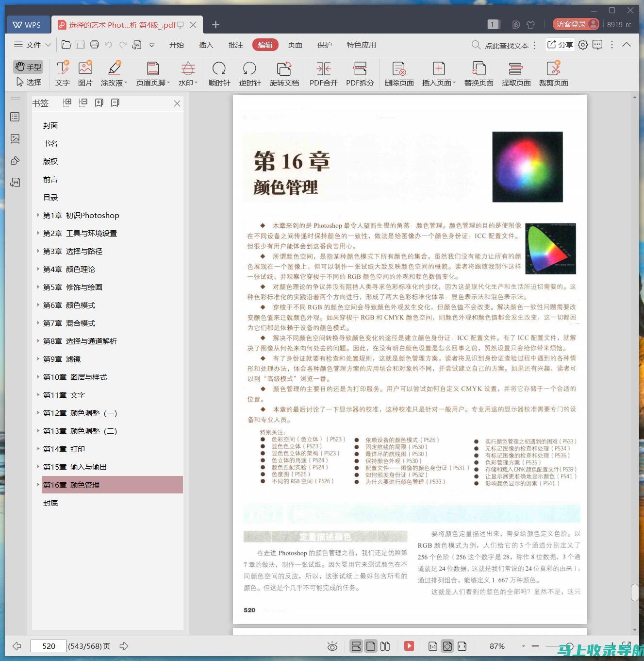Switch to the 选择 selection tool
The width and height of the screenshot is (644, 661).
[x=28, y=82]
